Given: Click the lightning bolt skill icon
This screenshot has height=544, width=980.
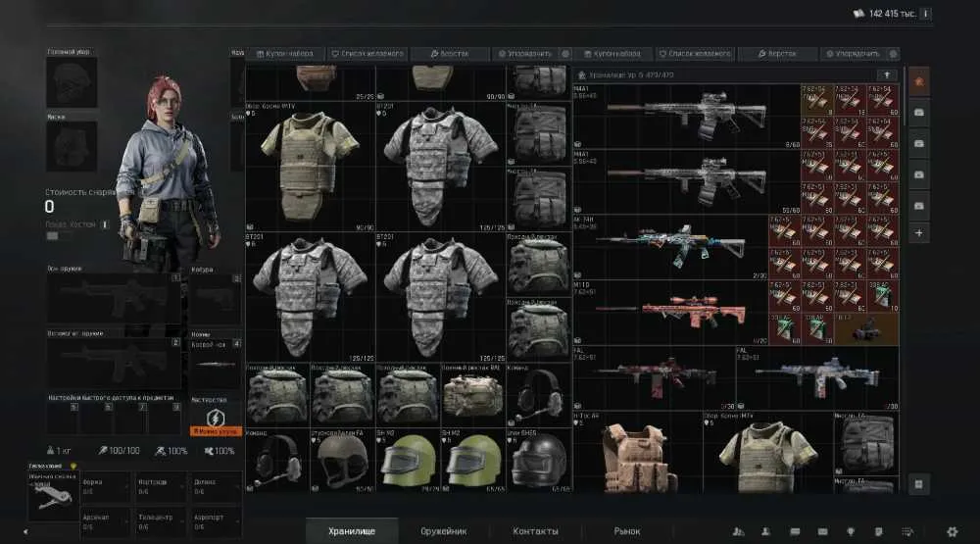Looking at the screenshot, I should pyautogui.click(x=215, y=418).
